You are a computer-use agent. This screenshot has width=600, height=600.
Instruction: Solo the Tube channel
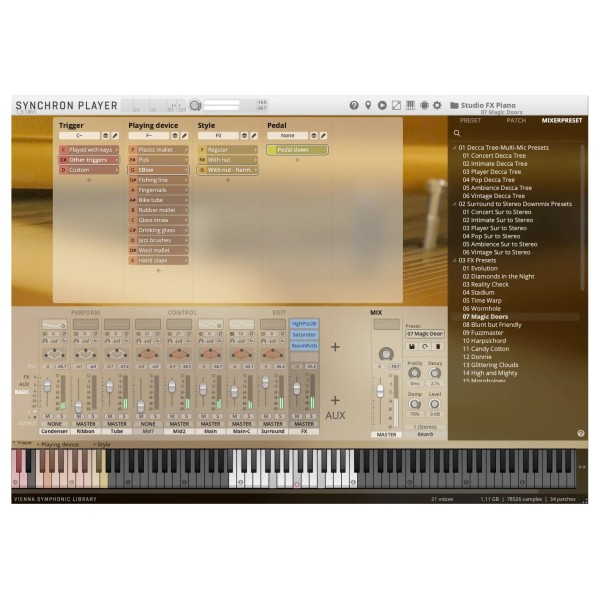(x=124, y=416)
